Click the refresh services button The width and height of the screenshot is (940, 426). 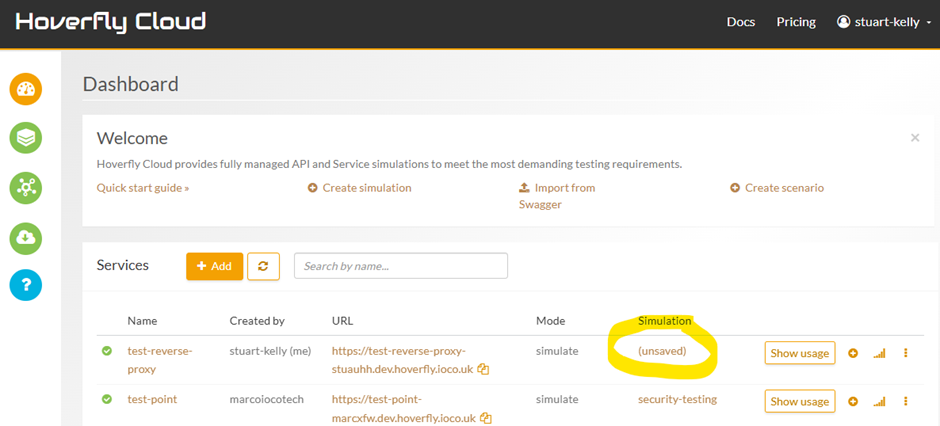pyautogui.click(x=263, y=266)
